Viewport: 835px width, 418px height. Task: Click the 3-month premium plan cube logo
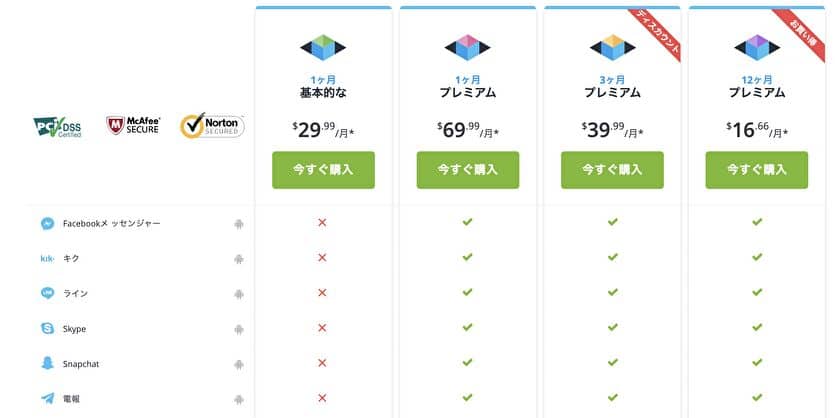pyautogui.click(x=612, y=47)
